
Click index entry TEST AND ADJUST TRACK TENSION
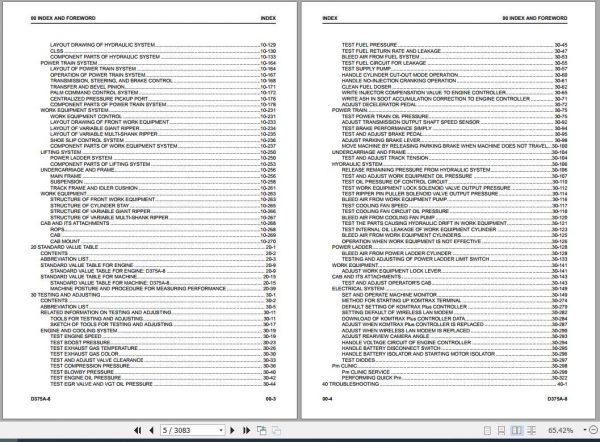click(x=385, y=158)
